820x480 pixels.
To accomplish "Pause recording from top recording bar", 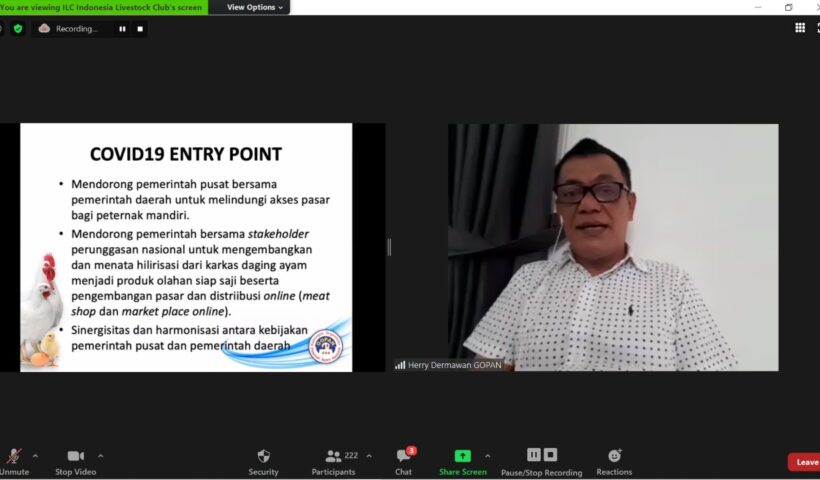I will click(123, 29).
